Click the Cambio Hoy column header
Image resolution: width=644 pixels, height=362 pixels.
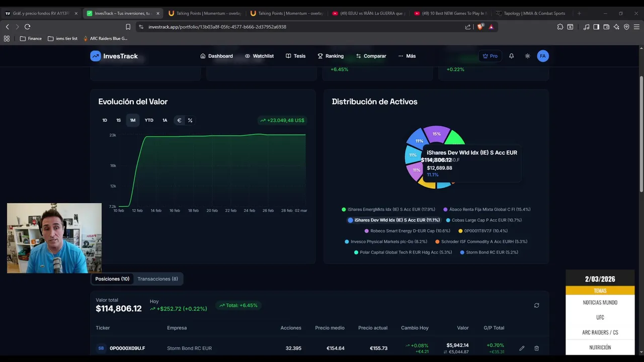pos(415,328)
